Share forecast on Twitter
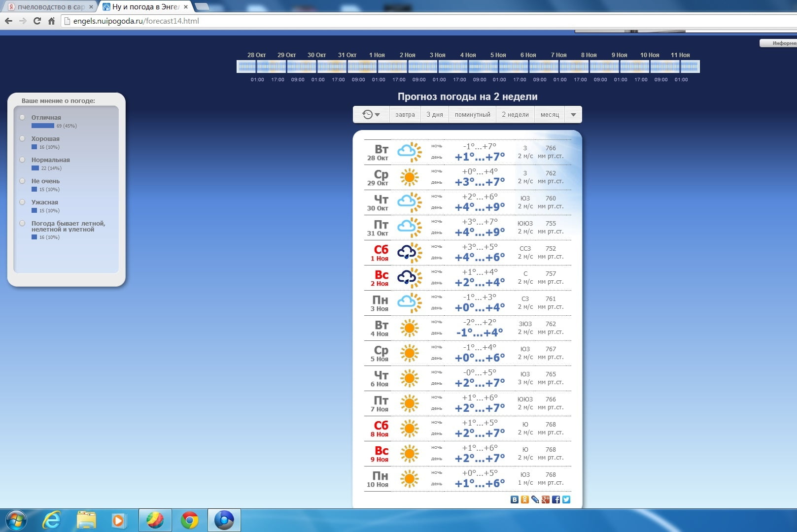The width and height of the screenshot is (797, 532). pyautogui.click(x=566, y=499)
